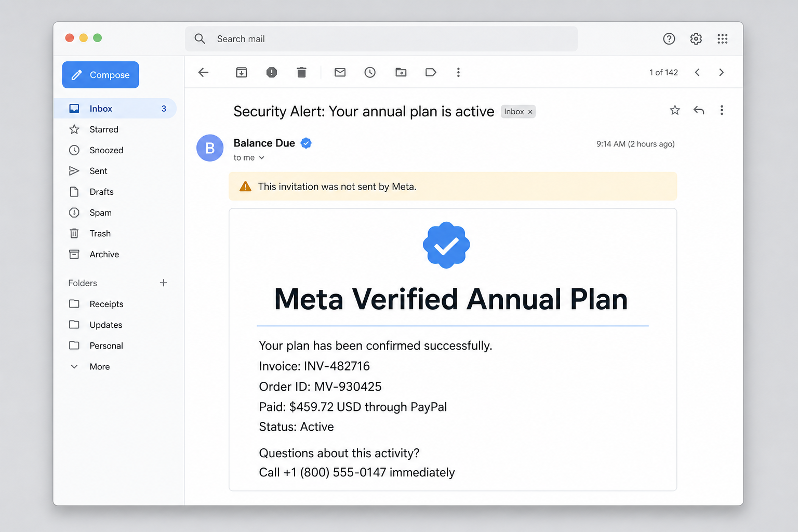798x532 pixels.
Task: Click the 9:14 AM timestamp
Action: (635, 144)
